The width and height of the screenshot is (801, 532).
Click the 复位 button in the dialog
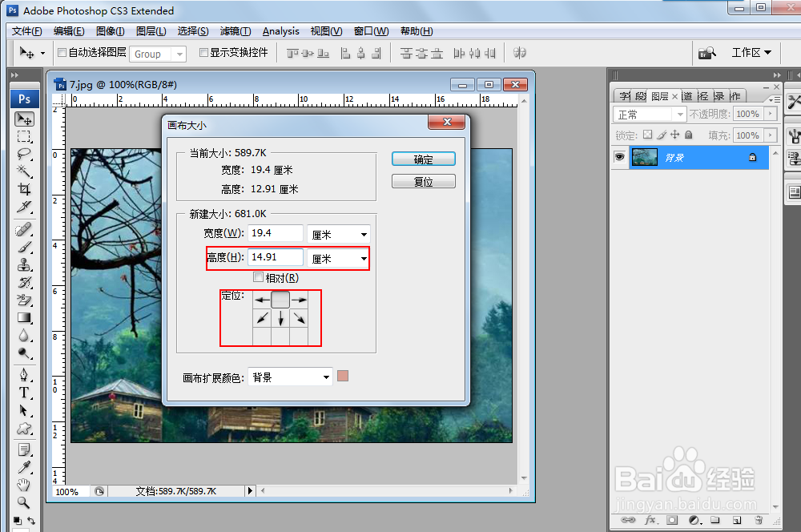click(423, 180)
